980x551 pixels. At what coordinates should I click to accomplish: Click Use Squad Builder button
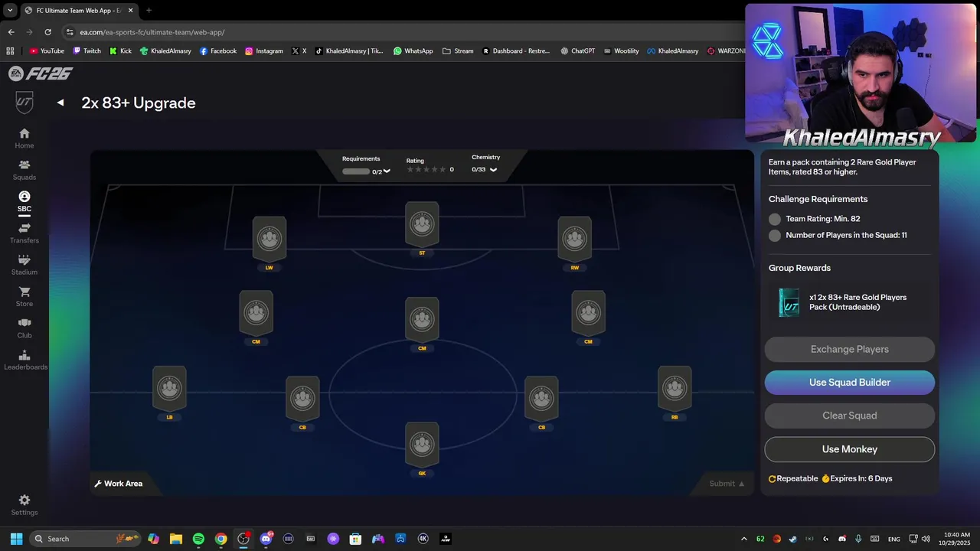850,383
